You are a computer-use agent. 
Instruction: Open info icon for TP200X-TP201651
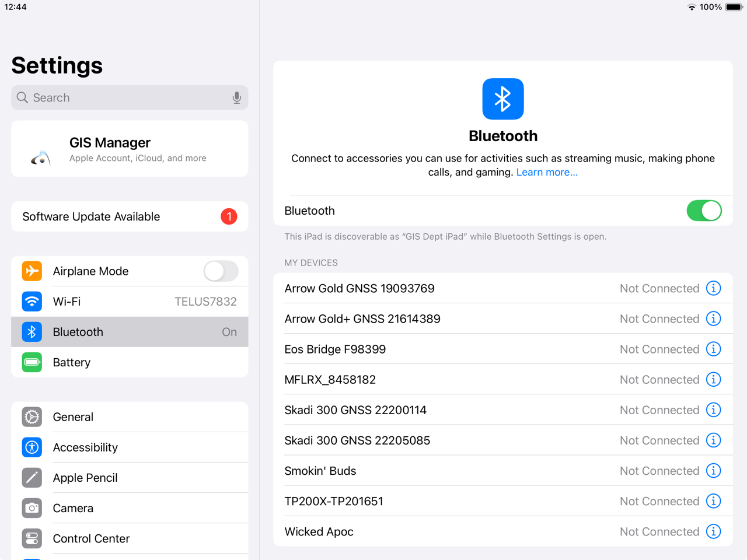[x=713, y=501]
